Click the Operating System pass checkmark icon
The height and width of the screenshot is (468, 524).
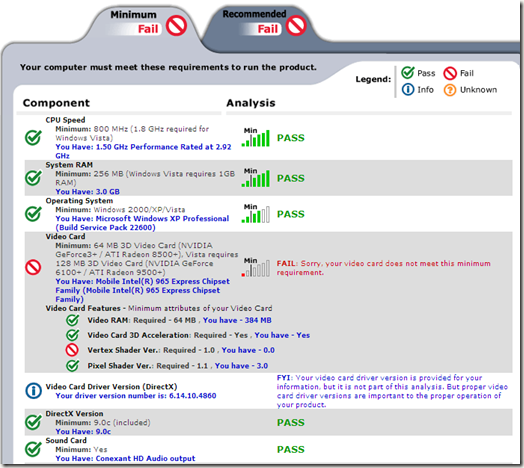tap(33, 214)
